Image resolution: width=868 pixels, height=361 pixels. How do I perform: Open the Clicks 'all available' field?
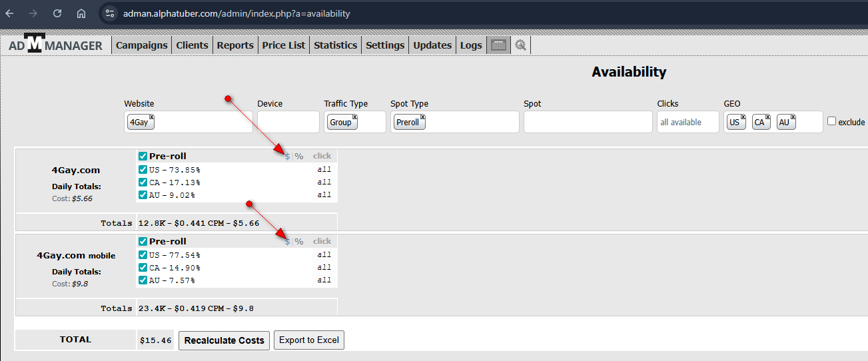tap(688, 122)
